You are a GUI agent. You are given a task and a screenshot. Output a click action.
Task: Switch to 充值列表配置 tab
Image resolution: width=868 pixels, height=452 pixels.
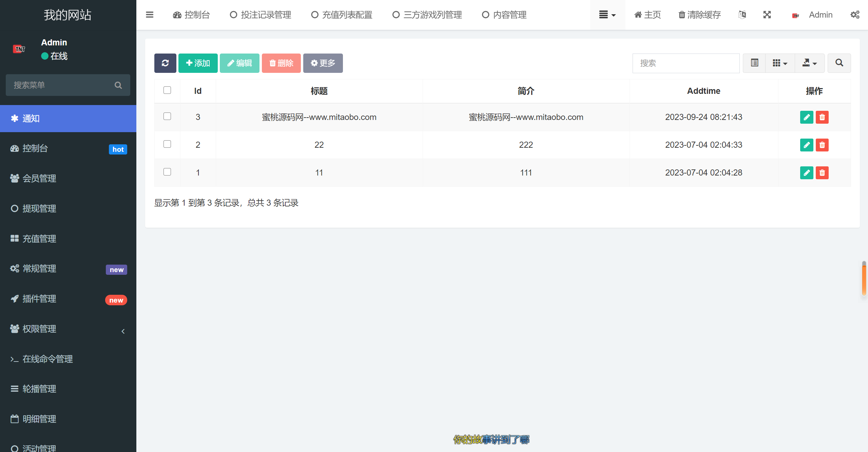pyautogui.click(x=342, y=15)
